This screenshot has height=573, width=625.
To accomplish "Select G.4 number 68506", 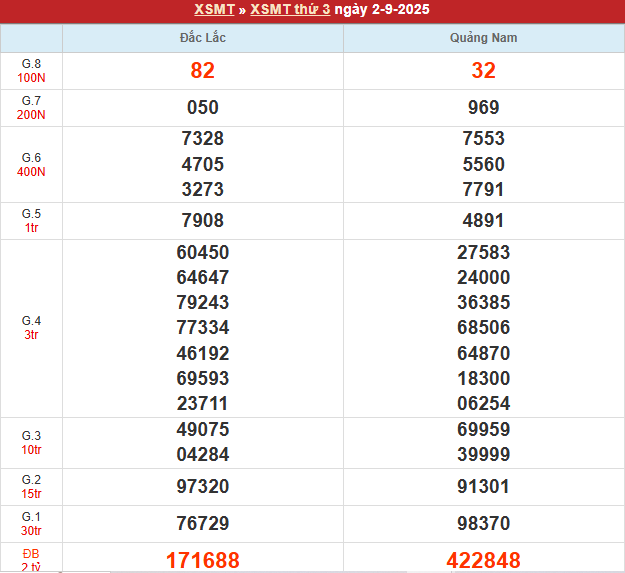I will coord(483,328).
